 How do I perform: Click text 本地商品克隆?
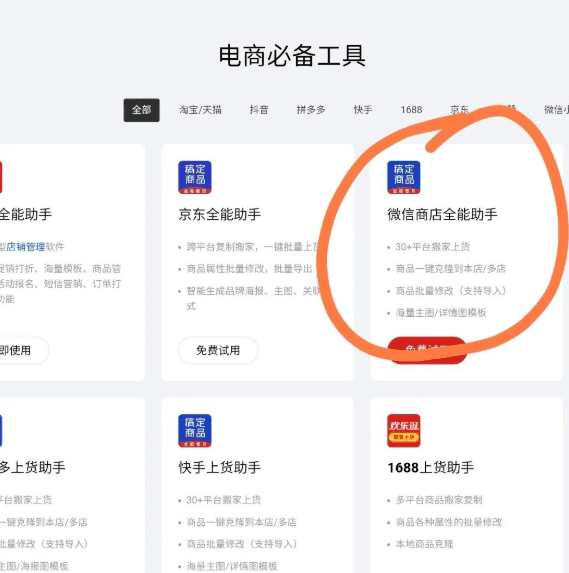click(424, 544)
